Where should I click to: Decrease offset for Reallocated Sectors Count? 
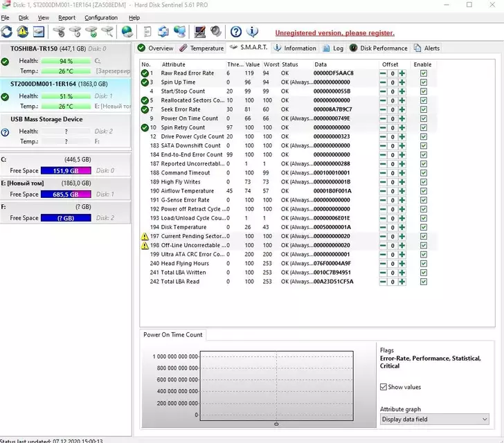(x=383, y=100)
